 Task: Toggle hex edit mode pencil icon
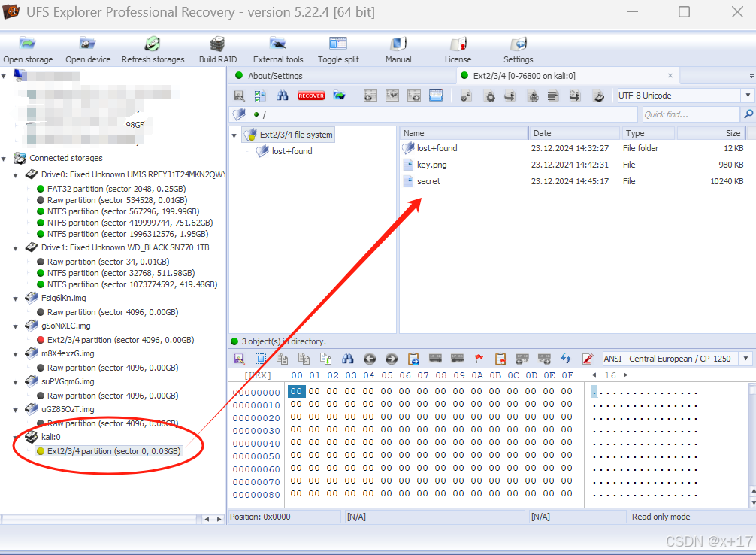[x=587, y=359]
